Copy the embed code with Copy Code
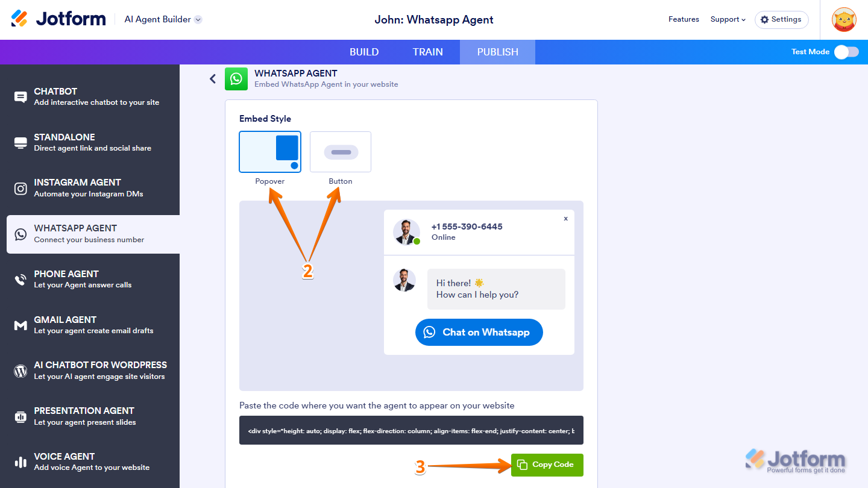This screenshot has height=488, width=868. pyautogui.click(x=547, y=465)
